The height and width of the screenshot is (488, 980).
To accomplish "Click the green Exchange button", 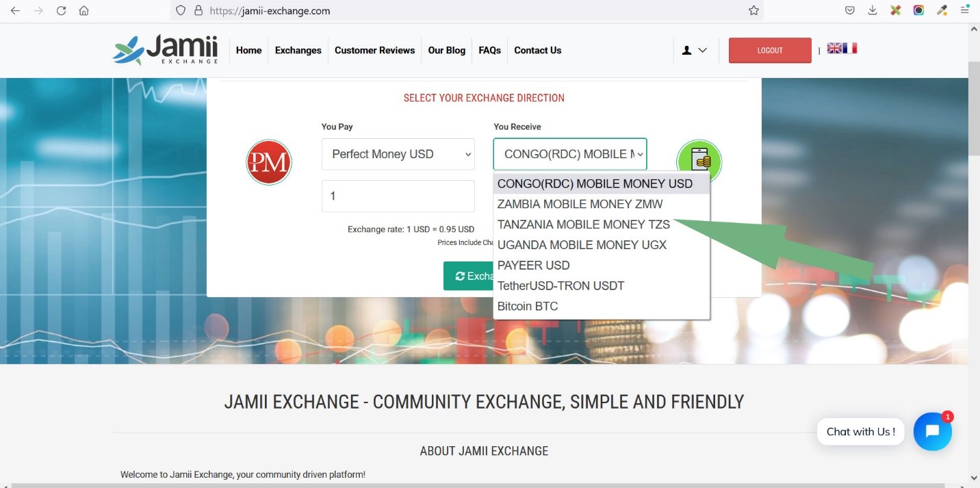I will (469, 276).
